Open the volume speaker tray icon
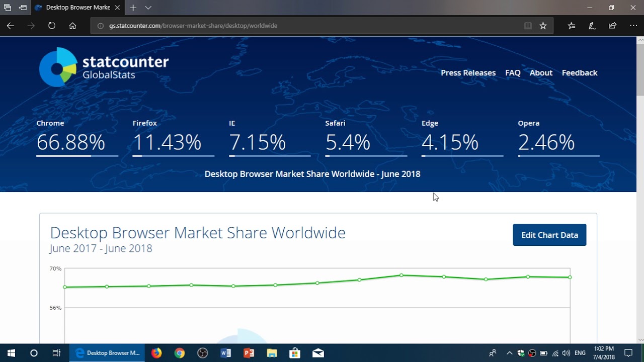 (566, 353)
